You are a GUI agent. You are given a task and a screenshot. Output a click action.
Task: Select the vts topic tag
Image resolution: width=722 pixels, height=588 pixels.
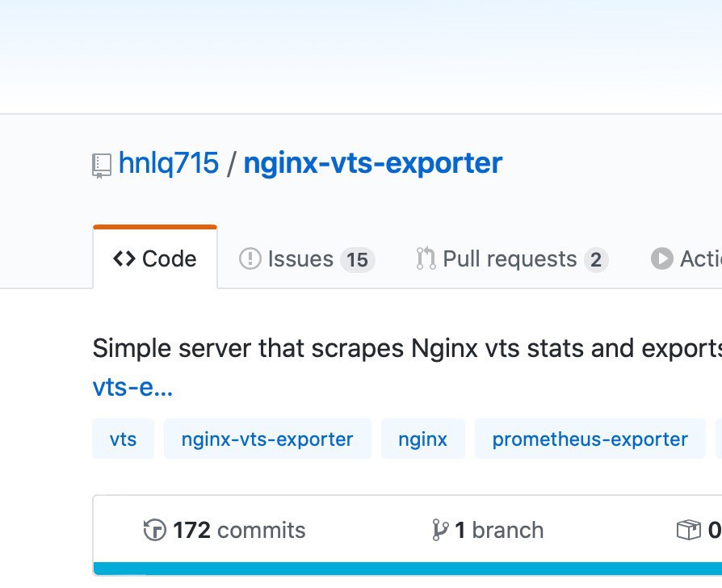click(x=123, y=439)
